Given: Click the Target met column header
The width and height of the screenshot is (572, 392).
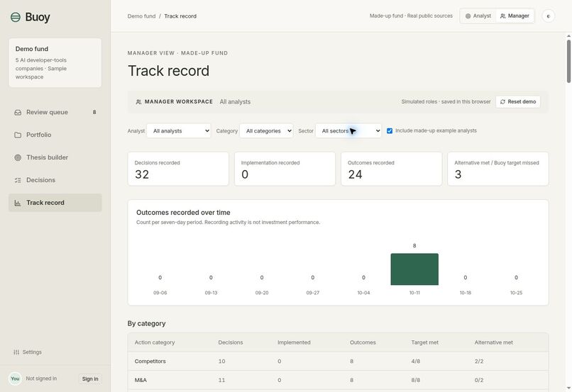Looking at the screenshot, I should pos(425,342).
